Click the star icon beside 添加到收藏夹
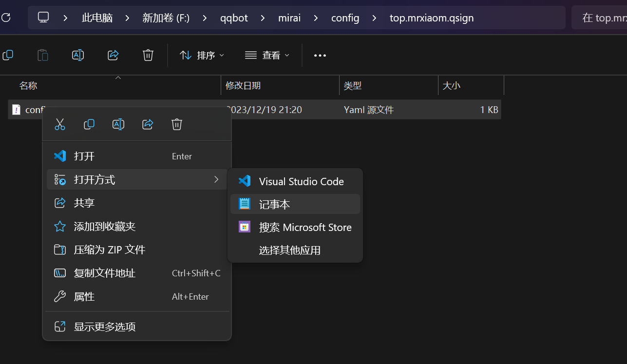 (x=60, y=226)
